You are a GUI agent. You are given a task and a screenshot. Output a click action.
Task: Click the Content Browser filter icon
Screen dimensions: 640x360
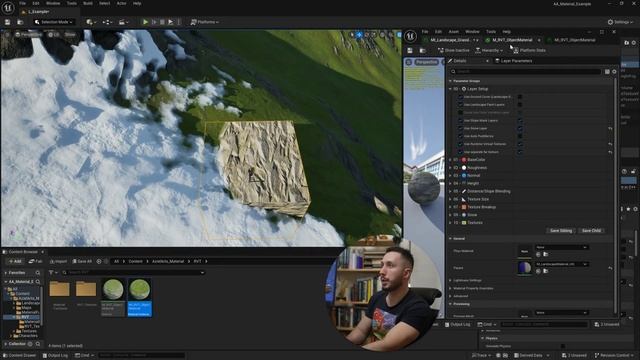tap(51, 272)
